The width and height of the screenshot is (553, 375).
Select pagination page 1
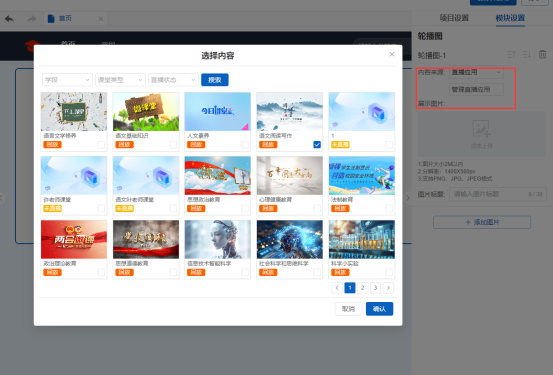click(350, 288)
